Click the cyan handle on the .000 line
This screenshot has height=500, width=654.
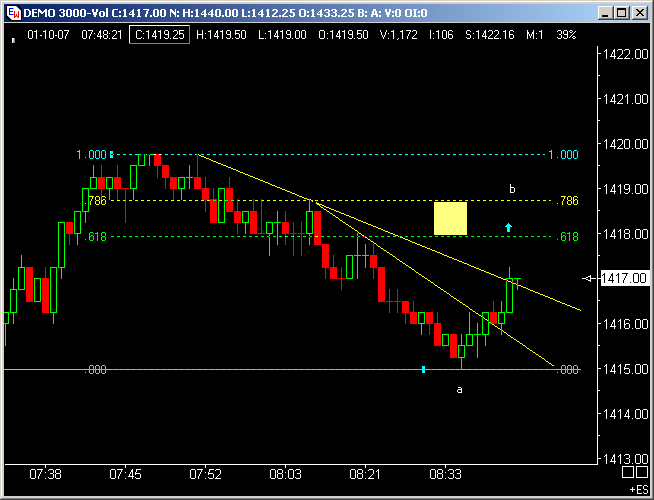click(x=423, y=369)
